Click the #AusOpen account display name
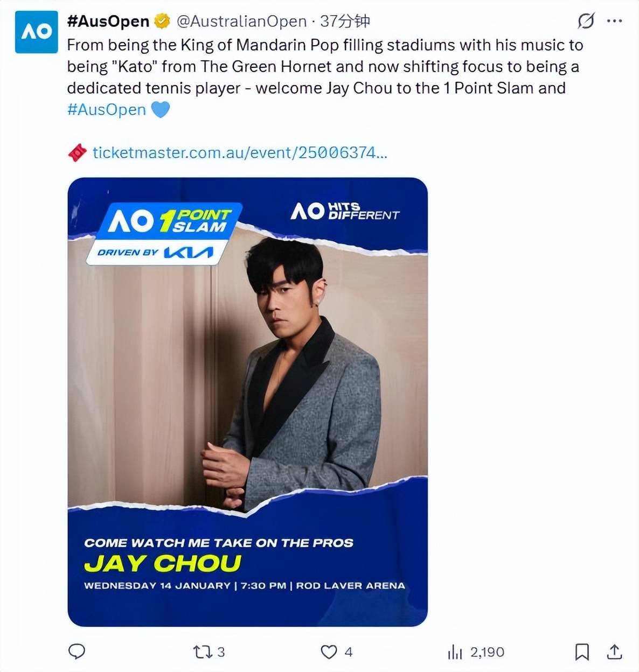639x672 pixels. (x=108, y=21)
